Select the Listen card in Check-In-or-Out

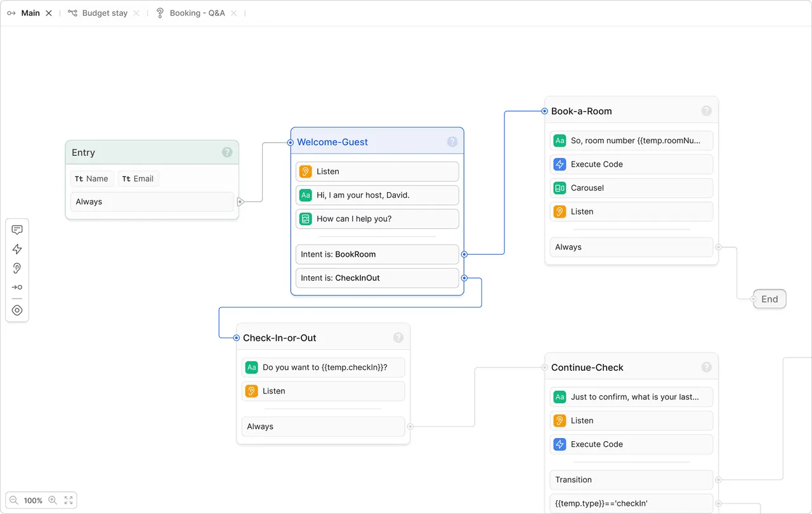pyautogui.click(x=323, y=391)
